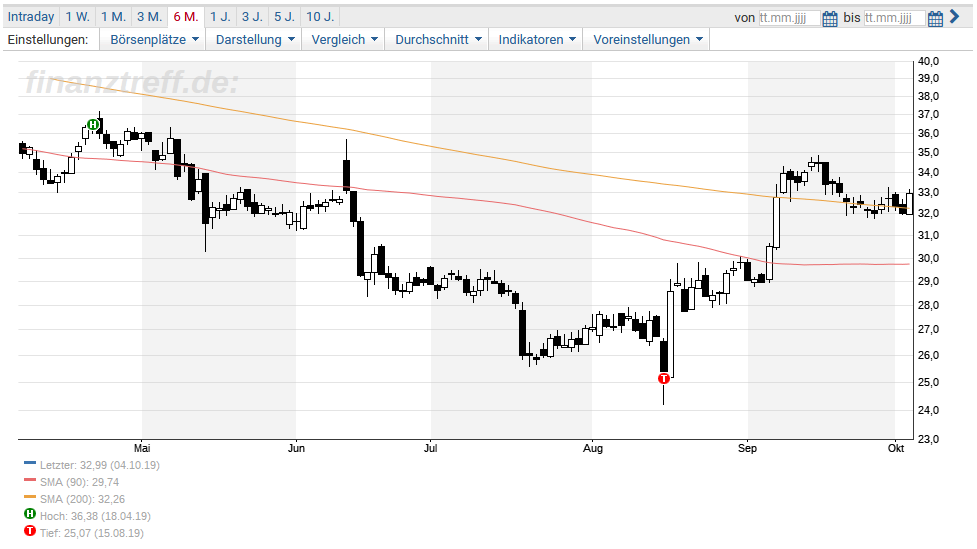Click 'Letzter: 32,99 (04.10.19)' legend text
The width and height of the screenshot is (977, 549).
click(100, 465)
